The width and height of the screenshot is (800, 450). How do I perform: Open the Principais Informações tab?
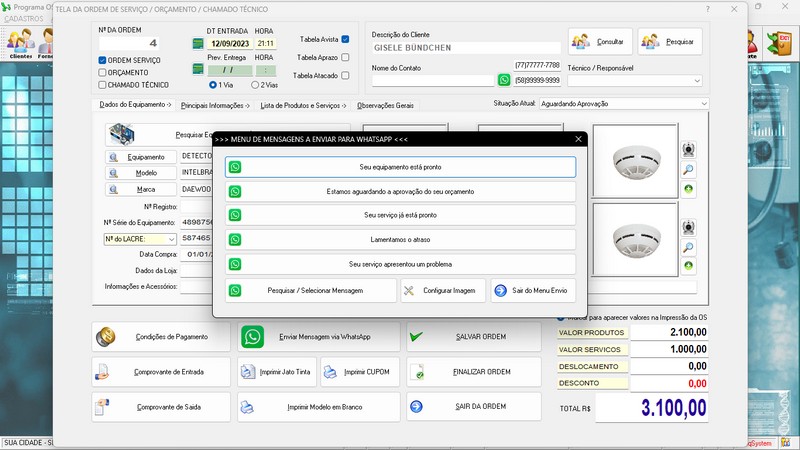coord(216,105)
